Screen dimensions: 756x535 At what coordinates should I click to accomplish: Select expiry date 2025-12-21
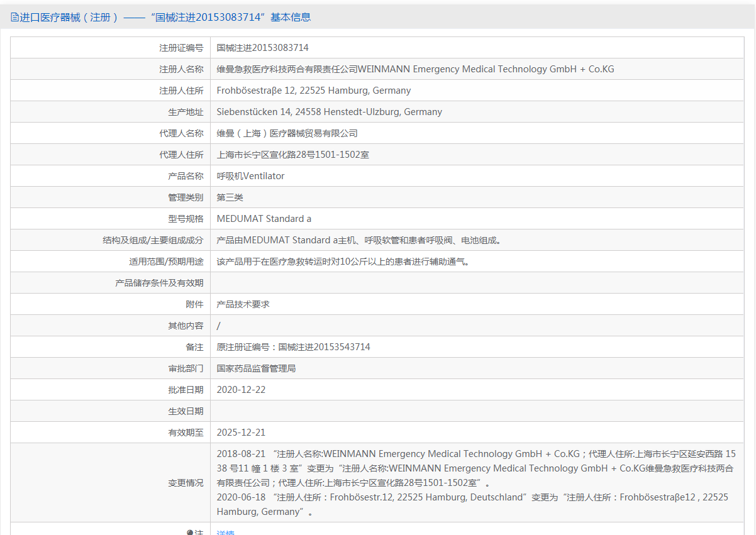click(x=242, y=433)
